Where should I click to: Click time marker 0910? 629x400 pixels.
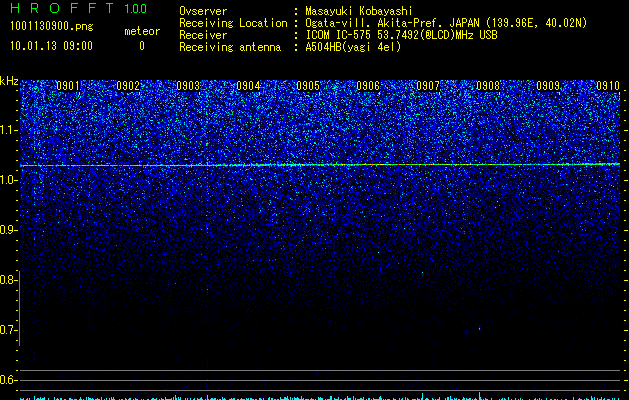coord(608,86)
